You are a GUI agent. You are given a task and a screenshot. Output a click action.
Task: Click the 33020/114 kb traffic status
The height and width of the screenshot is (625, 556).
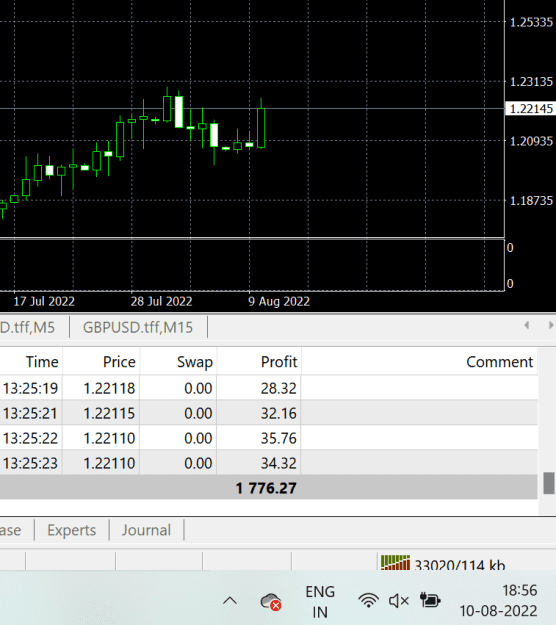pos(460,565)
